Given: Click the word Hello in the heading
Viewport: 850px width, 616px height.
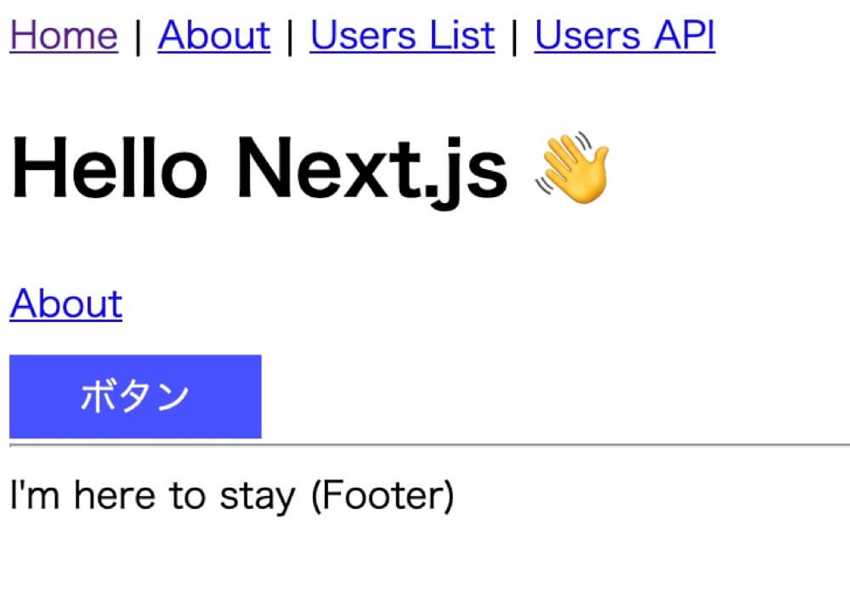Looking at the screenshot, I should point(109,168).
